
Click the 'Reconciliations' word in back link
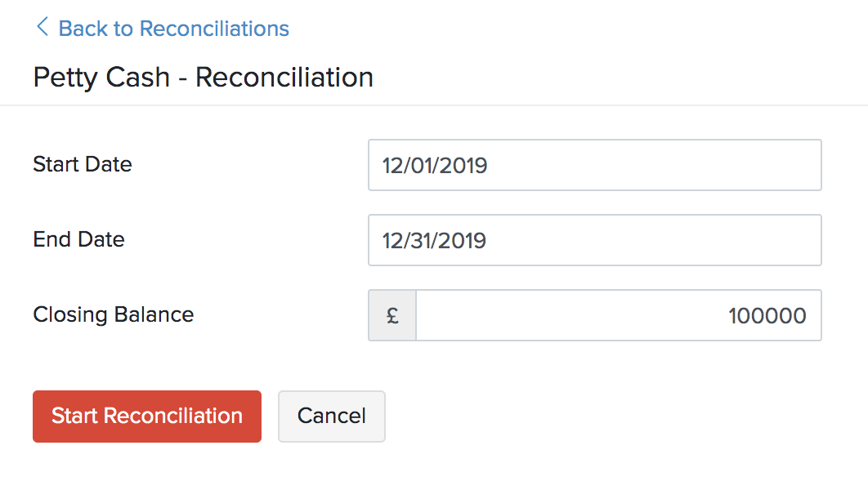tap(214, 29)
